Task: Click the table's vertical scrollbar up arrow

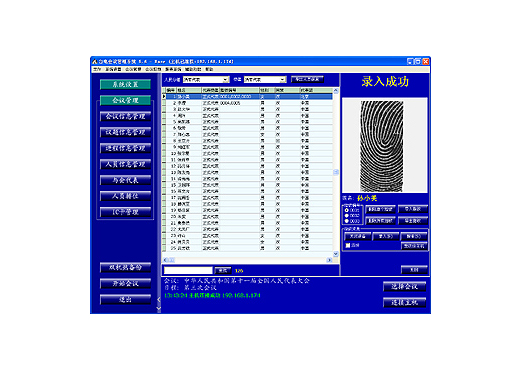Action: point(336,91)
